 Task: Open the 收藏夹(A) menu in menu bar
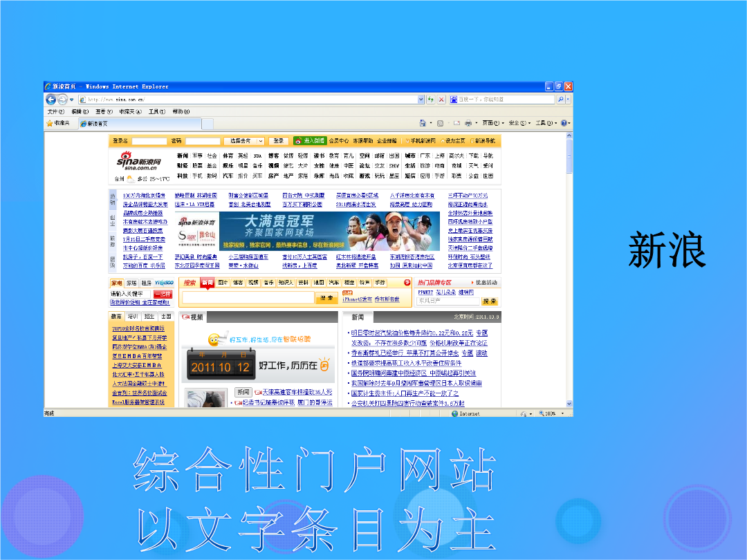point(131,112)
